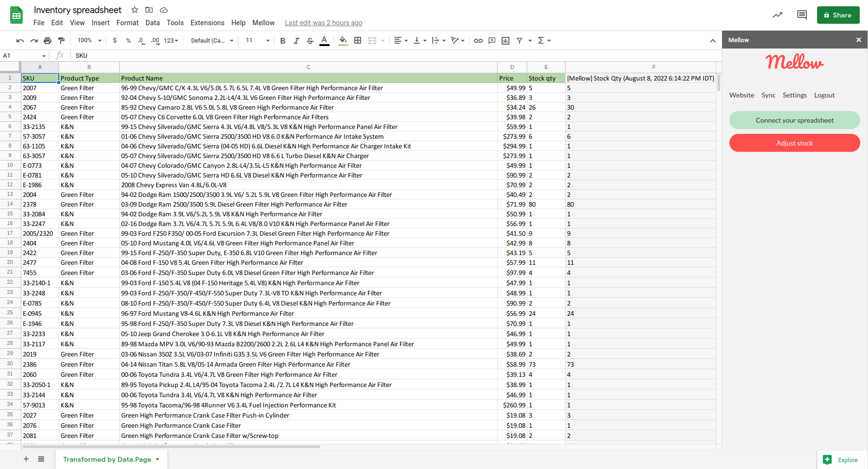Open the Mellow menu
This screenshot has width=868, height=469.
[264, 23]
